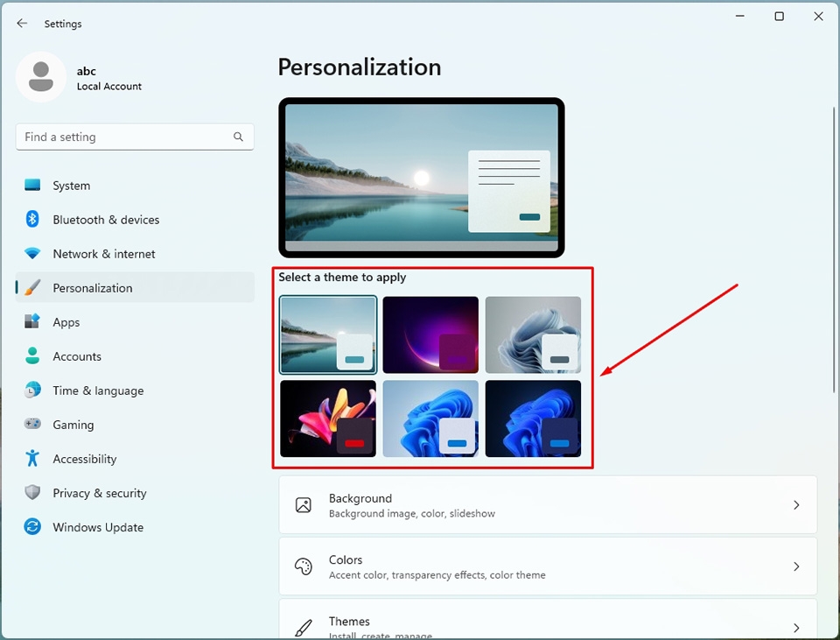Image resolution: width=840 pixels, height=640 pixels.
Task: Open Accounts settings label
Action: click(77, 356)
